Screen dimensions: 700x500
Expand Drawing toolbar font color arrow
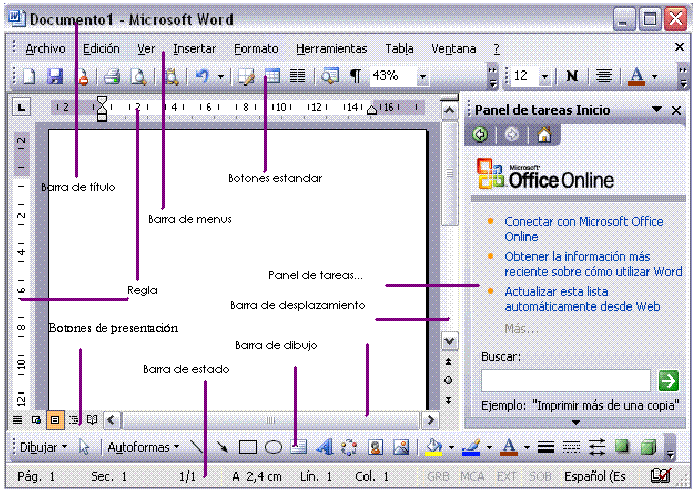point(527,447)
